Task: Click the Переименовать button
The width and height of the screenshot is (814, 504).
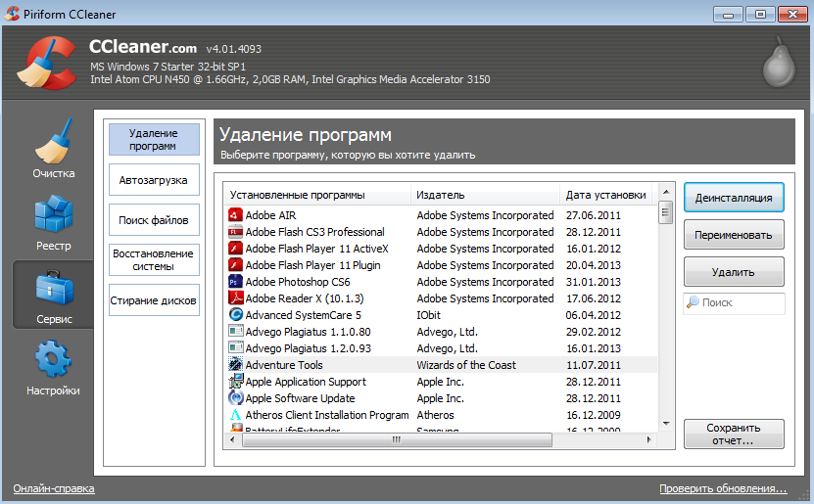Action: (734, 235)
